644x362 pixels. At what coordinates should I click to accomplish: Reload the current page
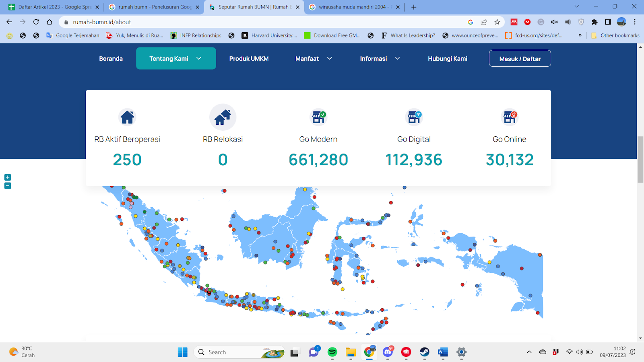tap(36, 22)
